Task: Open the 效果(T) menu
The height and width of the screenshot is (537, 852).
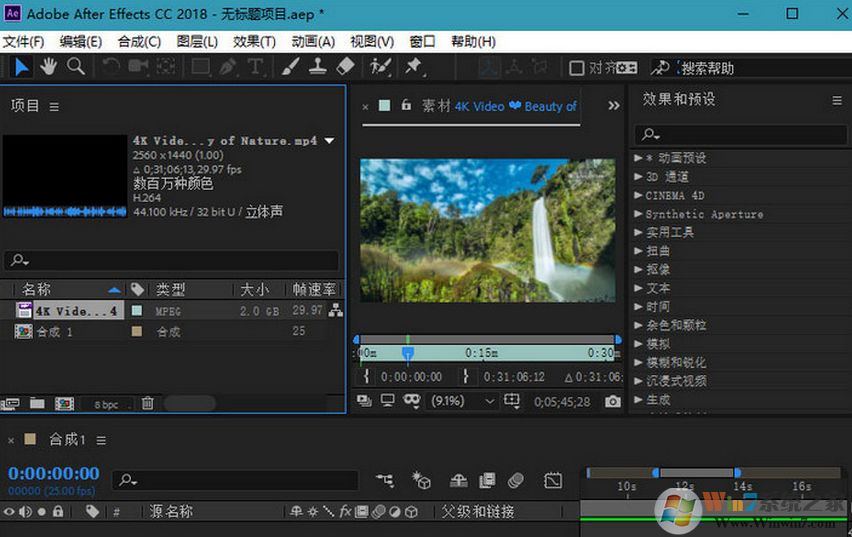Action: pos(254,41)
